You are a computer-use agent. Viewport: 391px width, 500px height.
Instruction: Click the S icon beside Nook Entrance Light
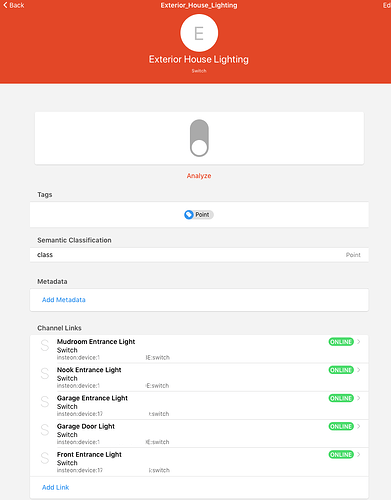coord(45,373)
